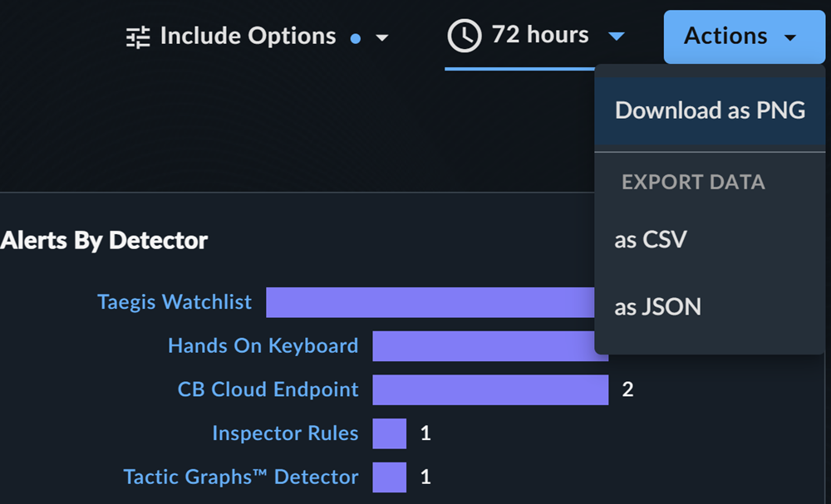Open the Taegis Watchlist detector link
The width and height of the screenshot is (831, 504).
[175, 301]
